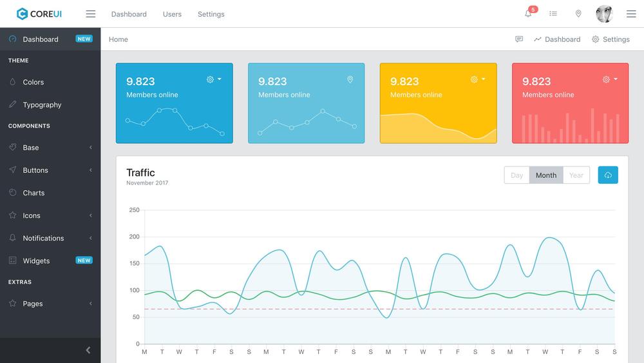Click the notification bell icon
This screenshot has width=644, height=363.
(528, 14)
